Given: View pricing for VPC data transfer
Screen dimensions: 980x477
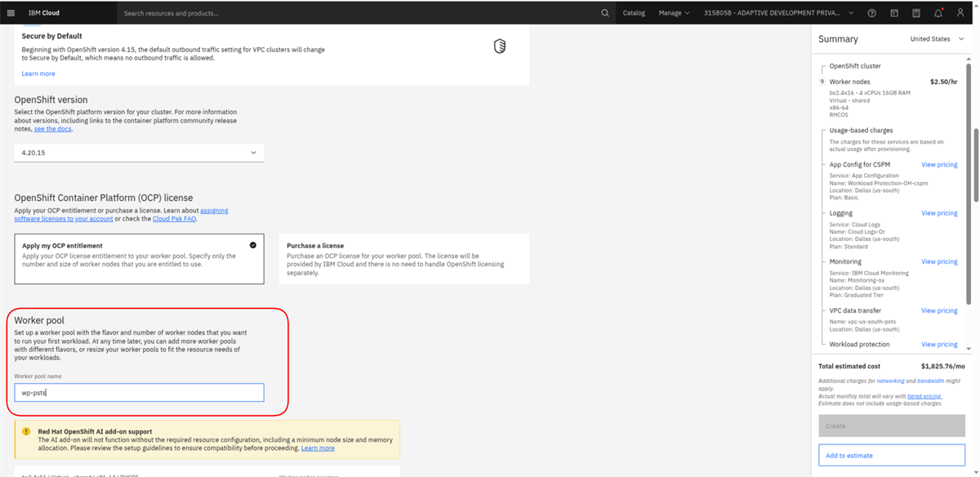Looking at the screenshot, I should [x=939, y=311].
